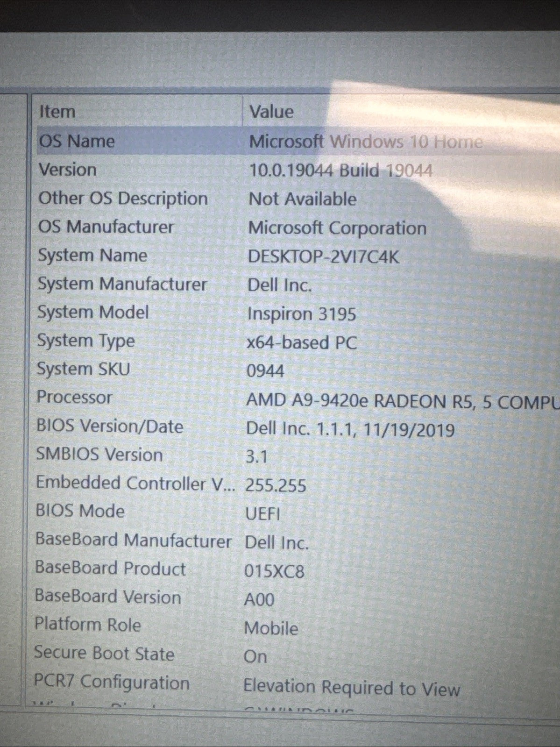Screen dimensions: 560x747
Task: Select the Embedded Controller V... row
Action: (136, 483)
